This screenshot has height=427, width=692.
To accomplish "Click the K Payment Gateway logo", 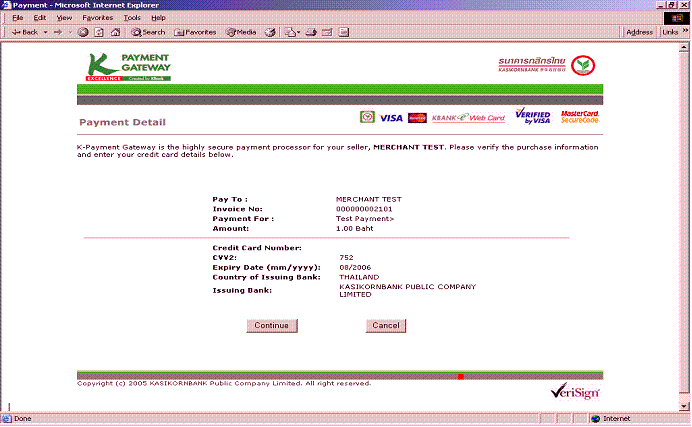I will pos(128,67).
